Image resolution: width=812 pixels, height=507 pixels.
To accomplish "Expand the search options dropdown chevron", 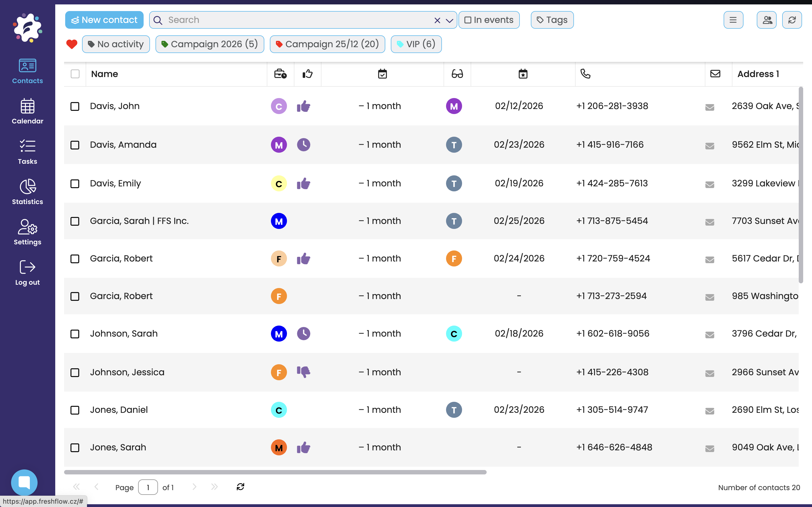I will (x=449, y=20).
